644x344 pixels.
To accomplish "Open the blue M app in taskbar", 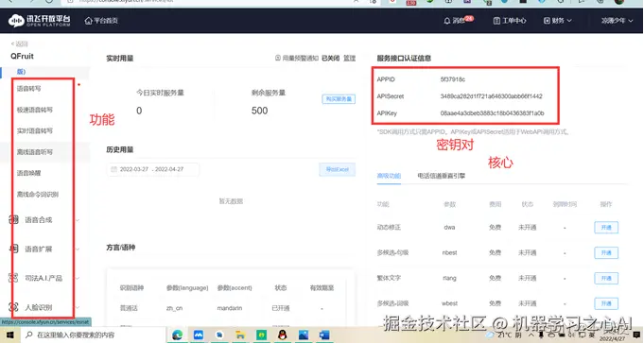I will point(199,335).
